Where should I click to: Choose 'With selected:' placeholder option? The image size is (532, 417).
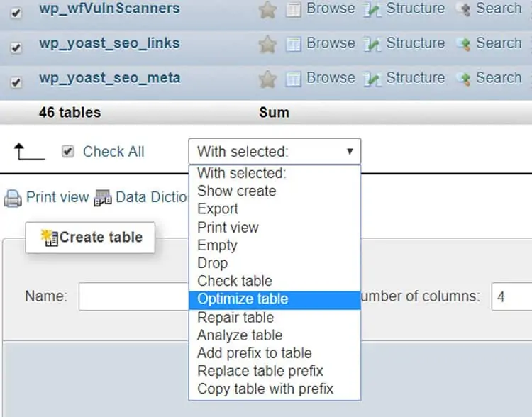click(x=275, y=173)
